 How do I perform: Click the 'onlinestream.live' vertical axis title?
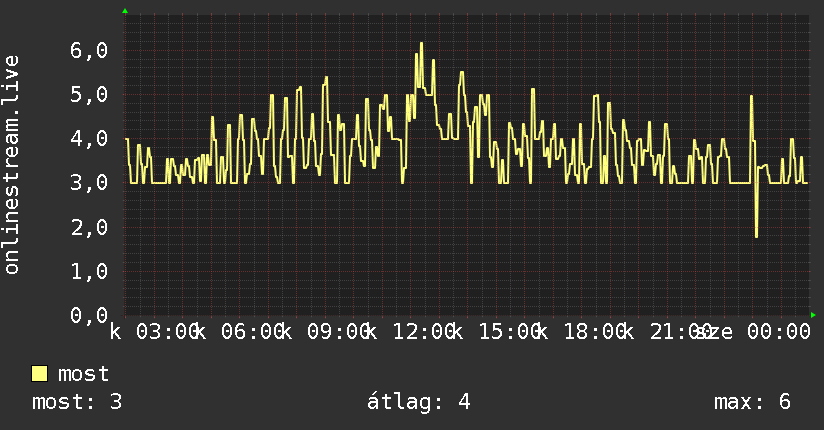[x=12, y=165]
